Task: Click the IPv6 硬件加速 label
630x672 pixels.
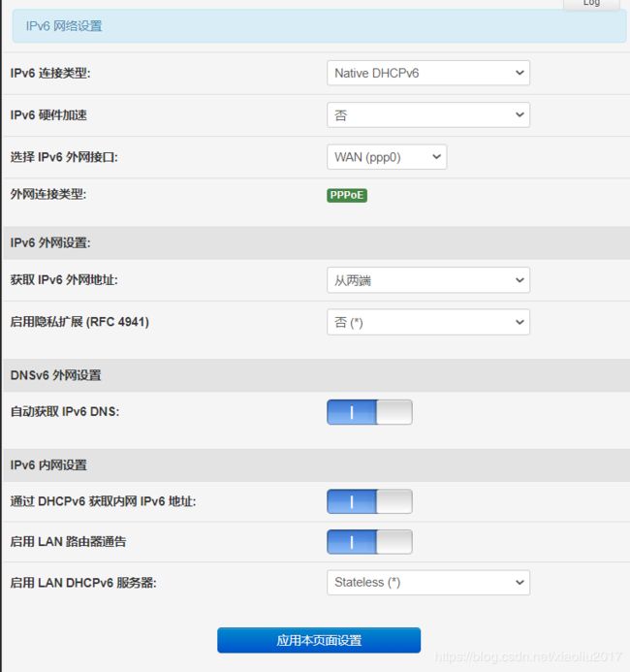Action: click(48, 114)
